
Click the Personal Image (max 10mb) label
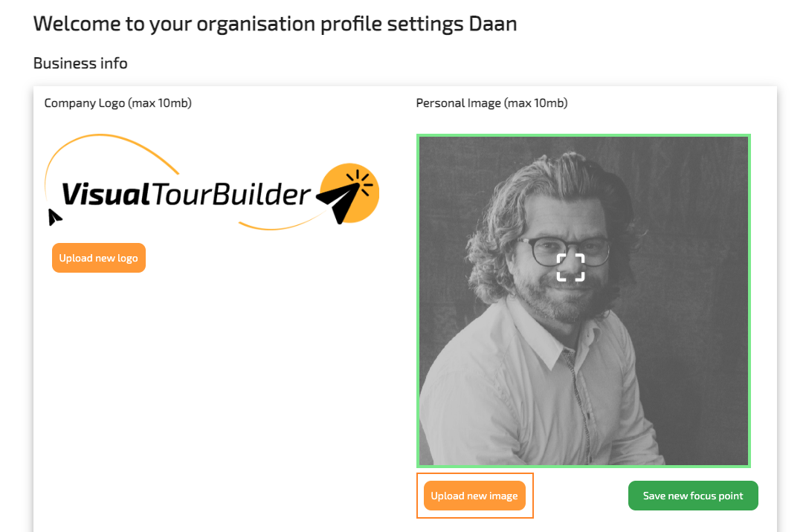click(x=492, y=103)
